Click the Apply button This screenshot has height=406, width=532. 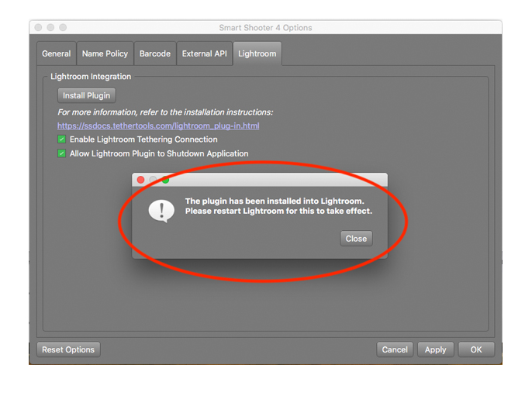point(436,349)
